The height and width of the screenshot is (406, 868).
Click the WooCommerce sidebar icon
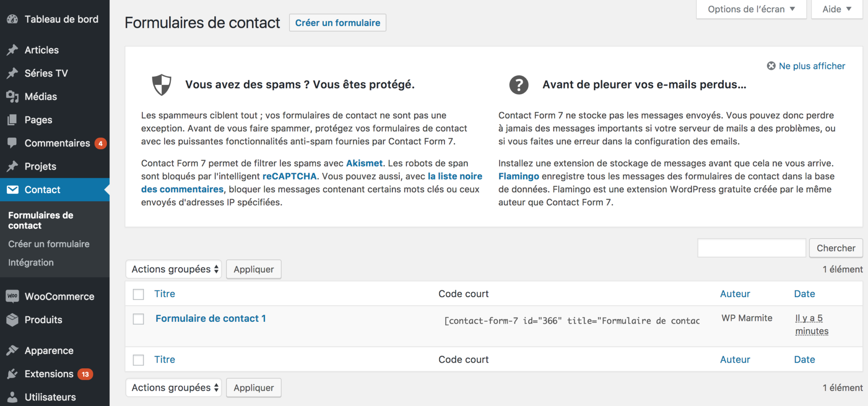click(12, 296)
